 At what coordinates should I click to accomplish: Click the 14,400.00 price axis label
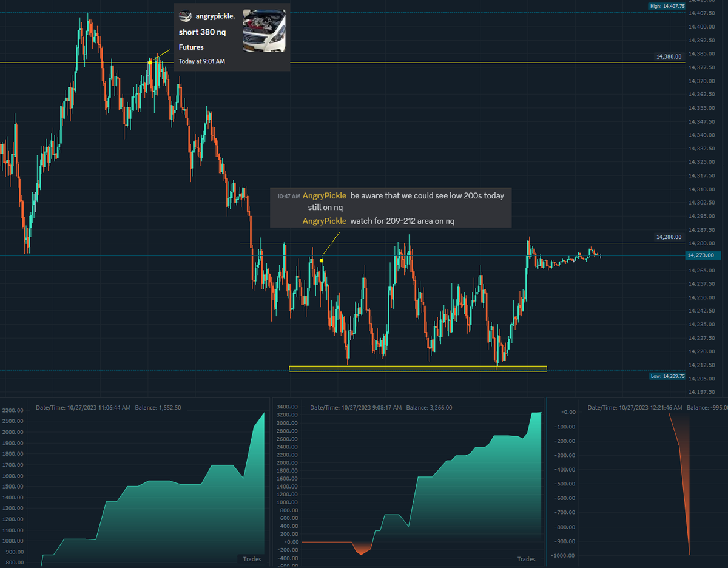pos(701,27)
